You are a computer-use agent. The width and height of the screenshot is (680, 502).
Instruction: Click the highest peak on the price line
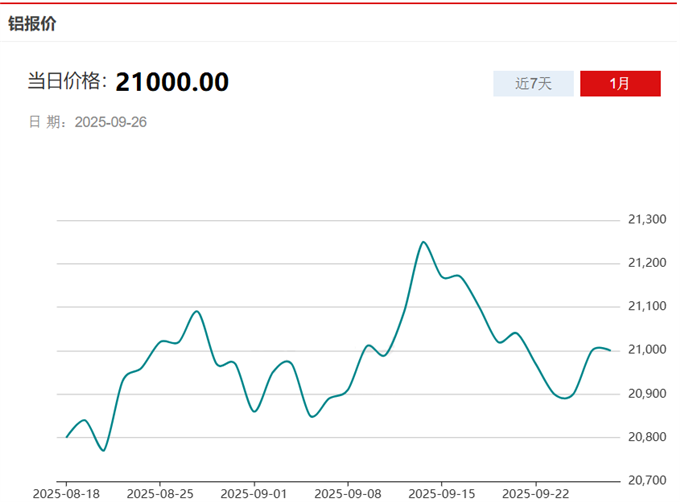423,242
